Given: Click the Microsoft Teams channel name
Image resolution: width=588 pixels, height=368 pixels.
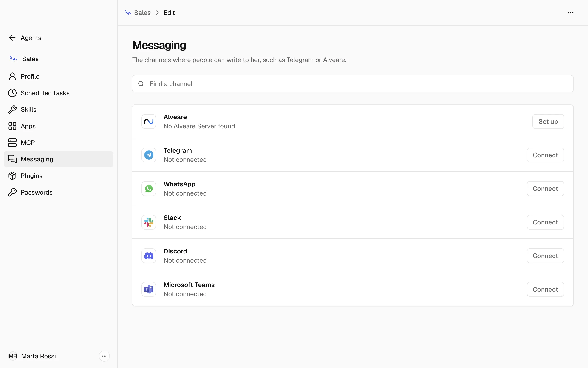Looking at the screenshot, I should click(189, 285).
